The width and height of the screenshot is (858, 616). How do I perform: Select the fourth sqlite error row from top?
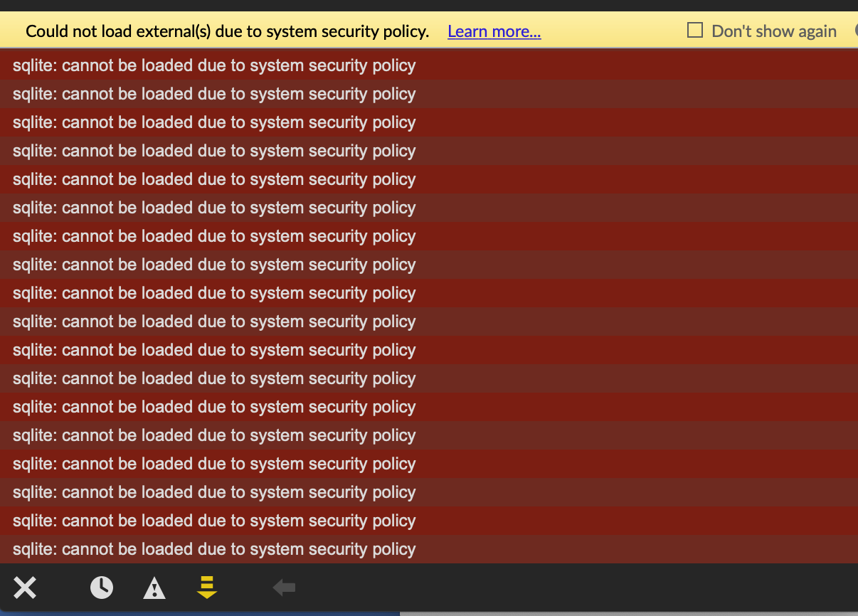[429, 151]
